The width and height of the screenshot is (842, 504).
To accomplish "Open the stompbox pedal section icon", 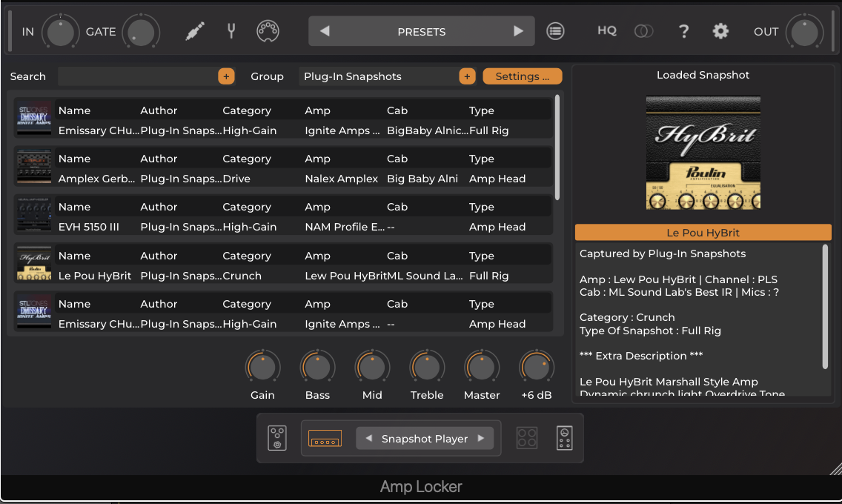I will point(277,438).
